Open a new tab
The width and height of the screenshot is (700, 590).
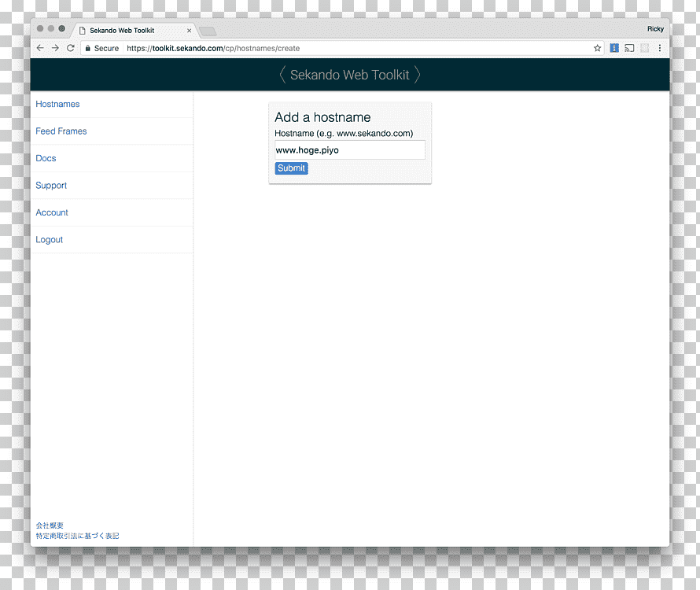coord(208,31)
